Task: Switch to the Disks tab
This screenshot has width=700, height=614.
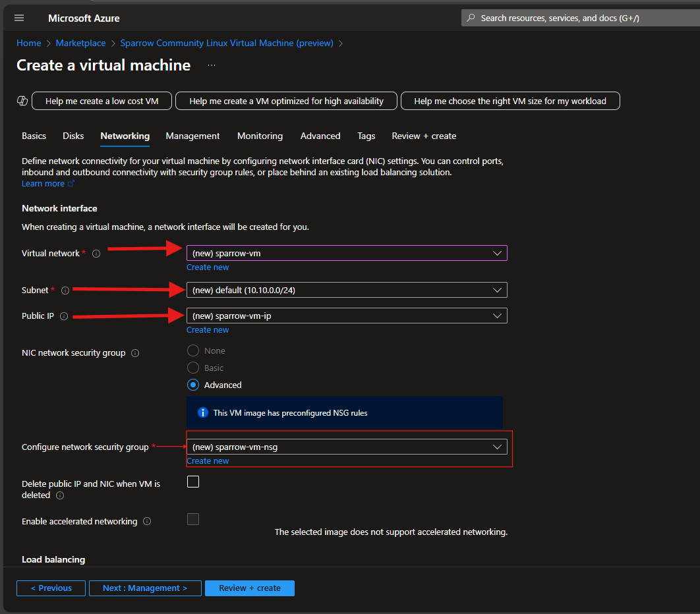Action: [x=73, y=136]
